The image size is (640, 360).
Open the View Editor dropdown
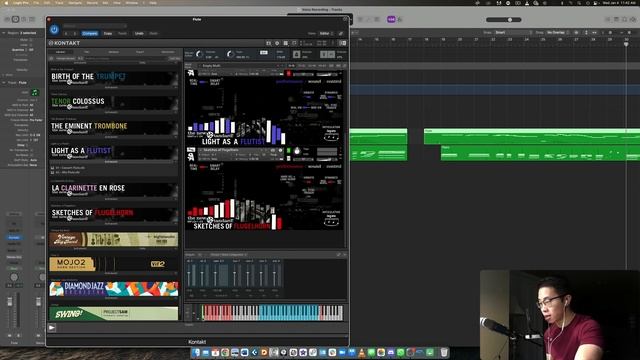pos(326,33)
